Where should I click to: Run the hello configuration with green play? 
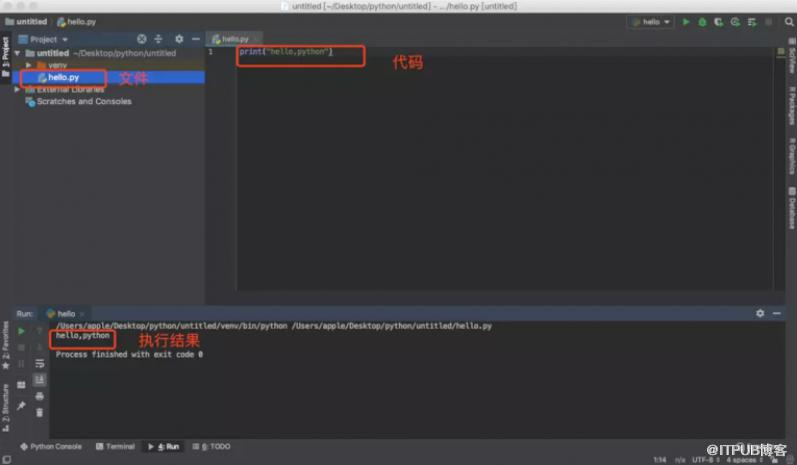(x=686, y=22)
